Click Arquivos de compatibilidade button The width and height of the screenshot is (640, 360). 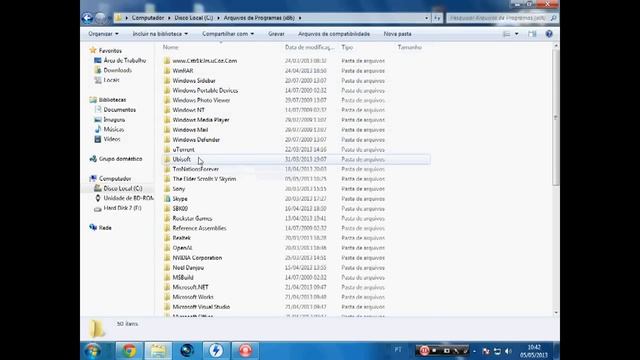tap(334, 34)
